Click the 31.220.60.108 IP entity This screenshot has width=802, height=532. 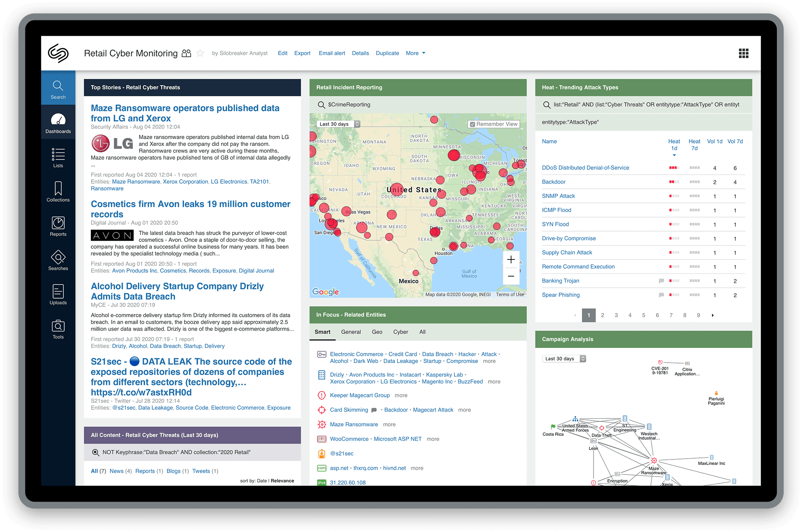(x=348, y=483)
